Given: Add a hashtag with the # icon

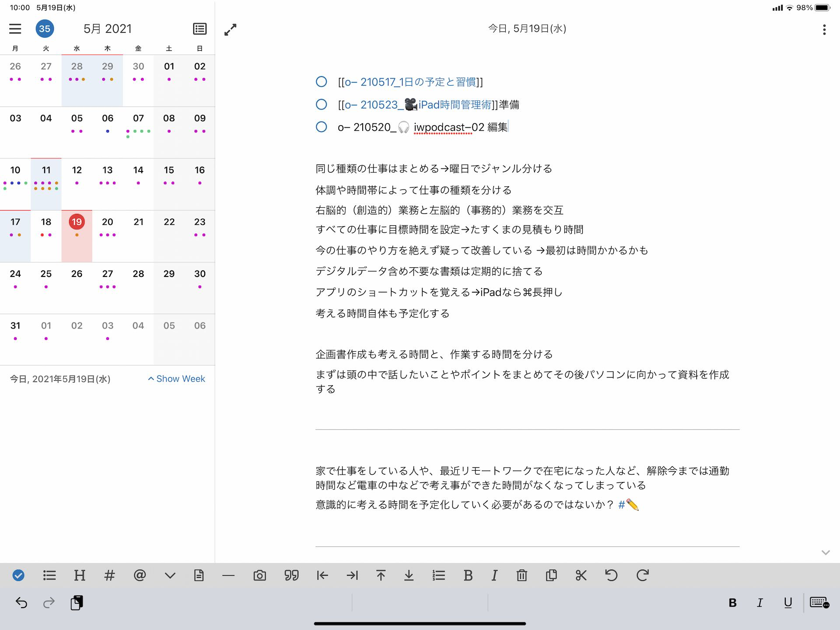Looking at the screenshot, I should point(109,575).
